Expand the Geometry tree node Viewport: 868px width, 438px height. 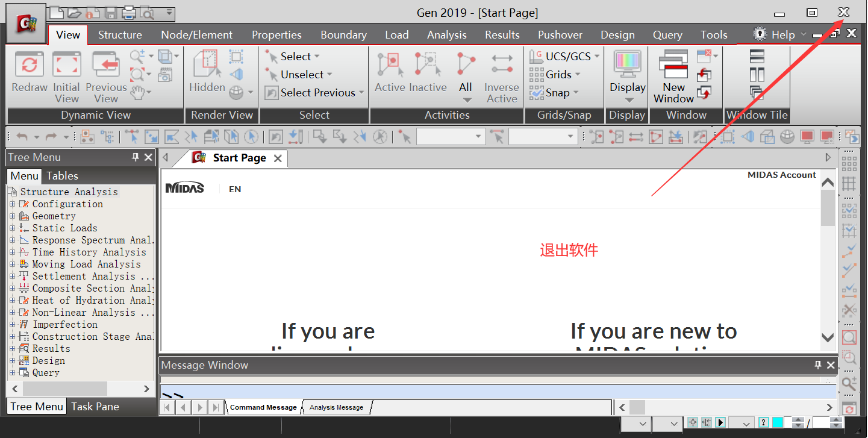point(12,216)
